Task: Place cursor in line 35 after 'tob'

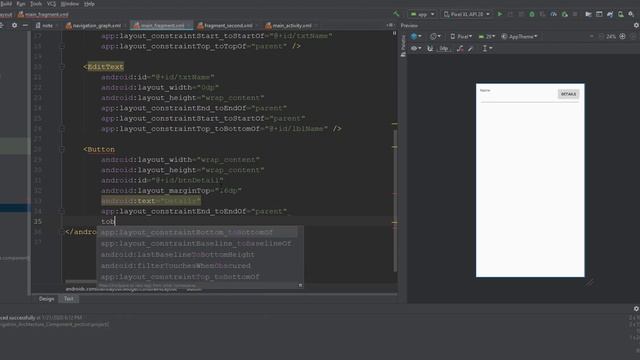Action: [116, 222]
